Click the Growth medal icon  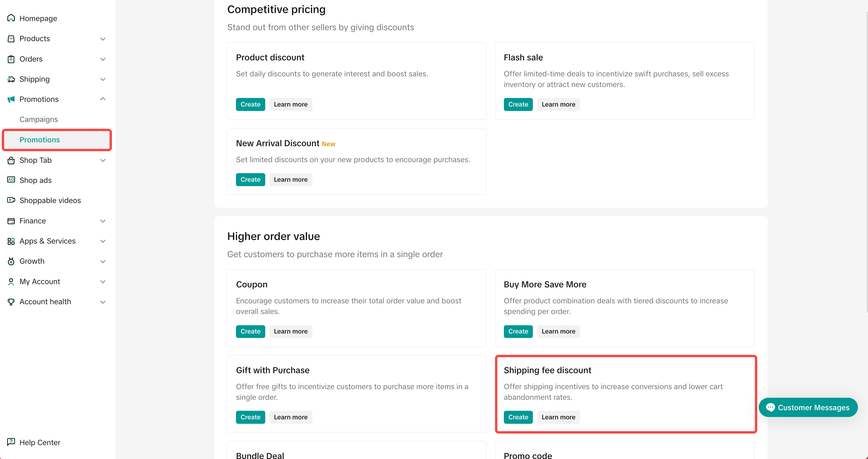click(11, 261)
